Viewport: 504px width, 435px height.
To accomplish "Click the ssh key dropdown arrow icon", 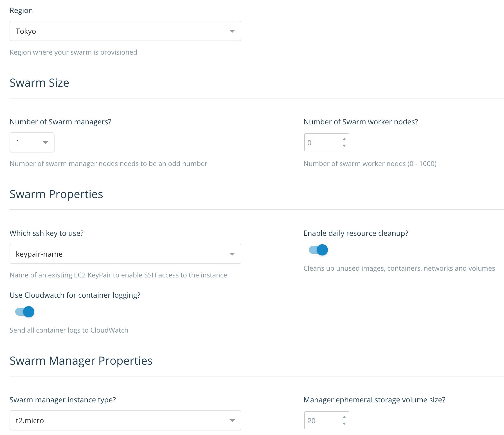I will (232, 254).
